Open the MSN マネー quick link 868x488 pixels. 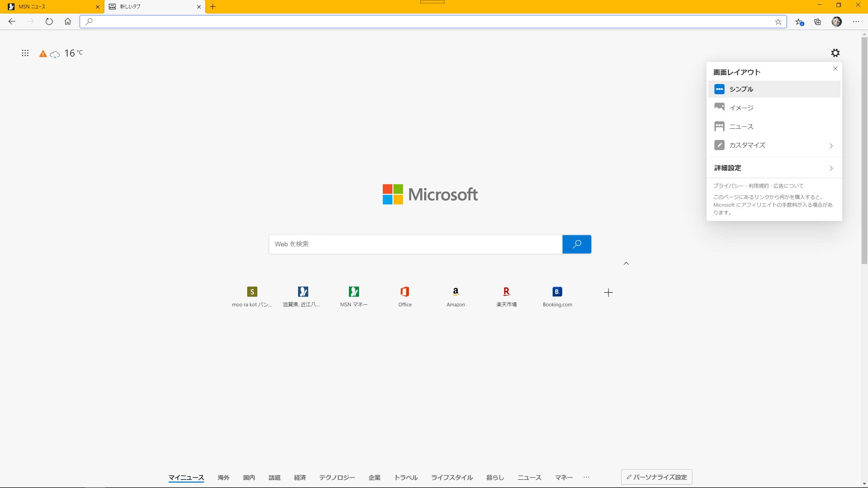point(354,297)
